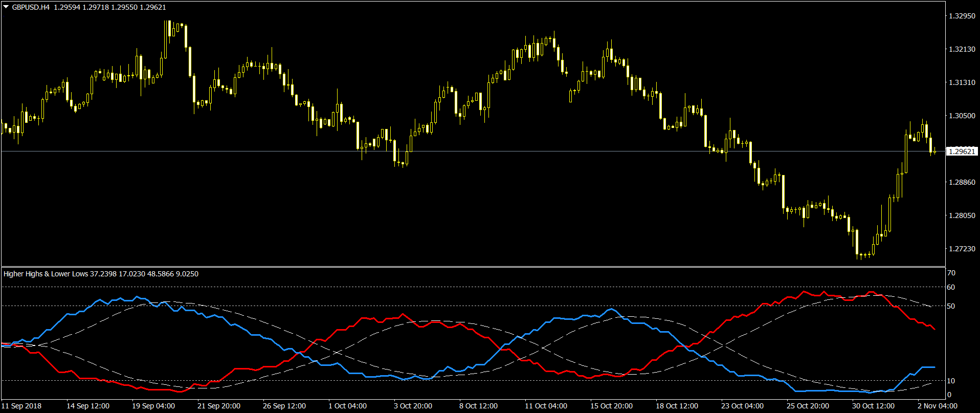Click the 1.28050 price scale value
The height and width of the screenshot is (413, 980).
click(x=962, y=215)
